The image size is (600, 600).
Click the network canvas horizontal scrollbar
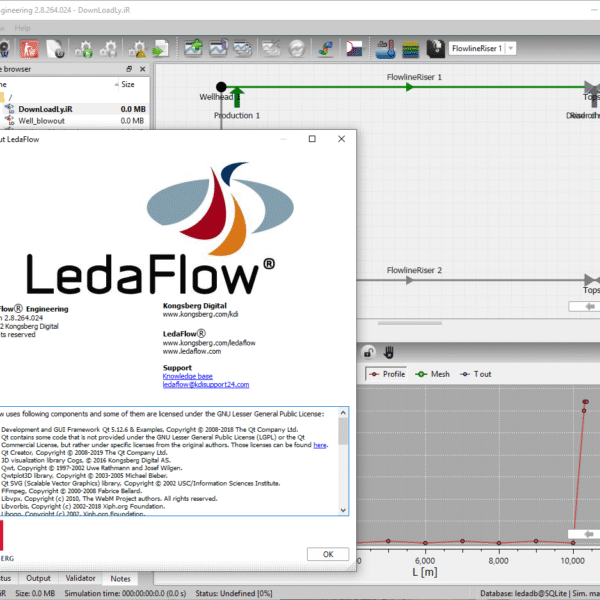(x=409, y=323)
